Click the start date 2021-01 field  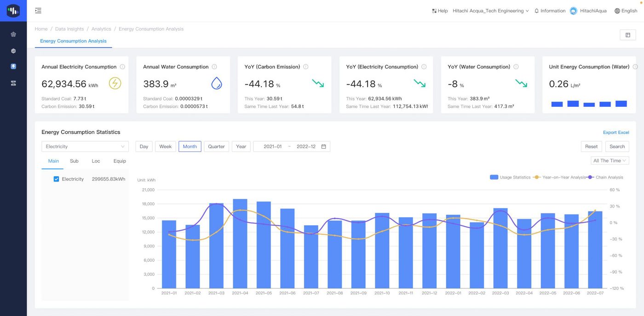(x=273, y=147)
